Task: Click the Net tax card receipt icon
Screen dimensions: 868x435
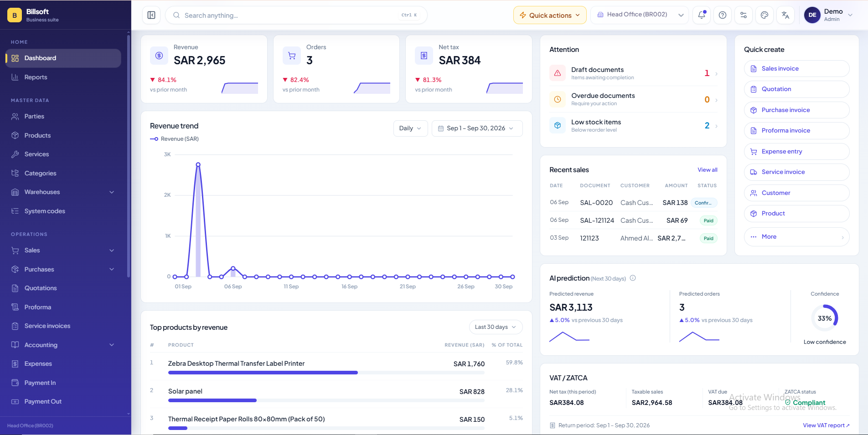Action: tap(424, 56)
